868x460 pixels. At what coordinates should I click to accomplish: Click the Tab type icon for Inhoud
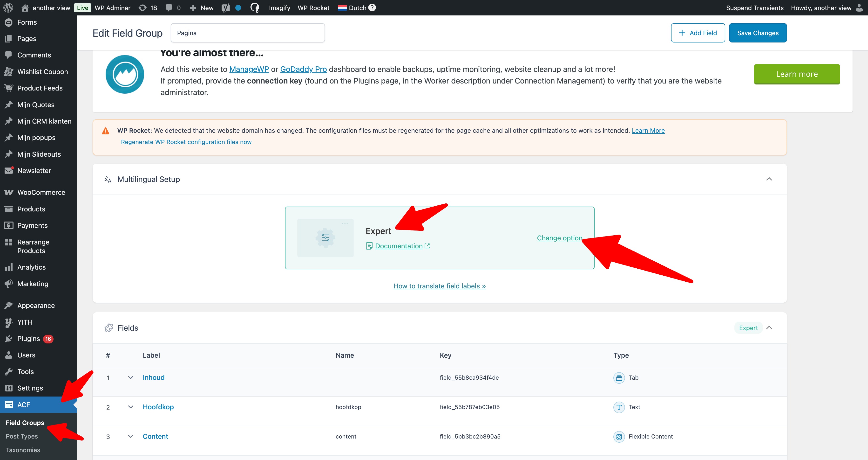619,377
